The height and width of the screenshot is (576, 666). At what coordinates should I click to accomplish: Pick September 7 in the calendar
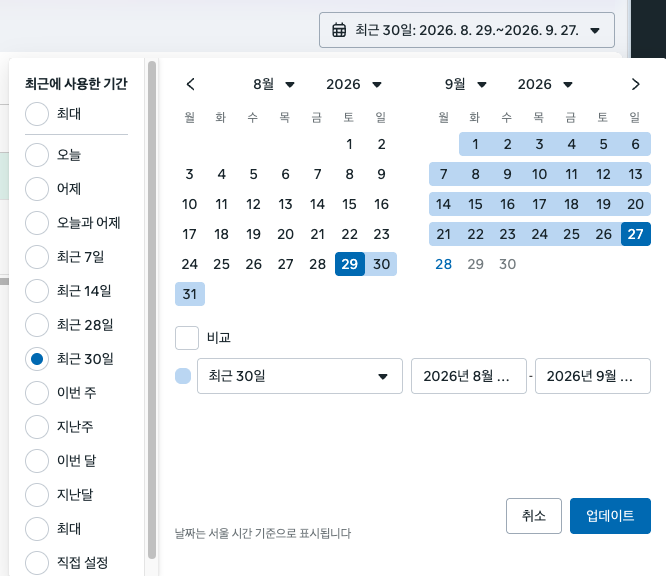[x=443, y=174]
